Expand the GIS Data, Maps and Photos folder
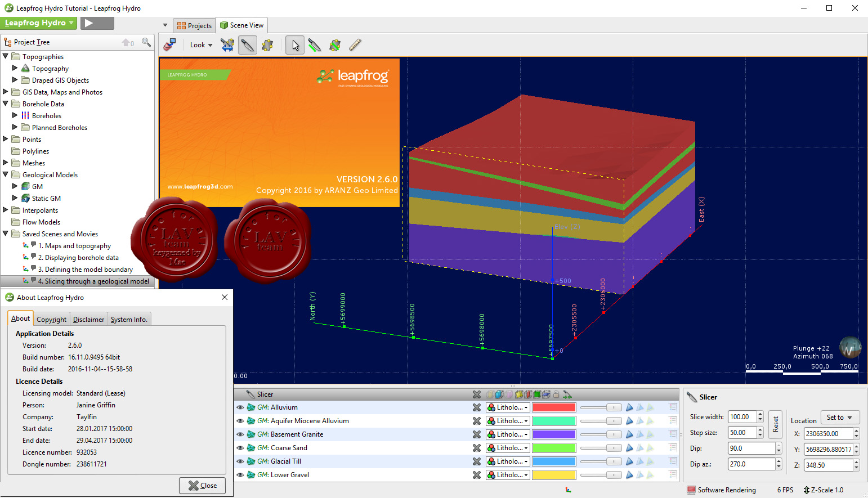 point(6,92)
